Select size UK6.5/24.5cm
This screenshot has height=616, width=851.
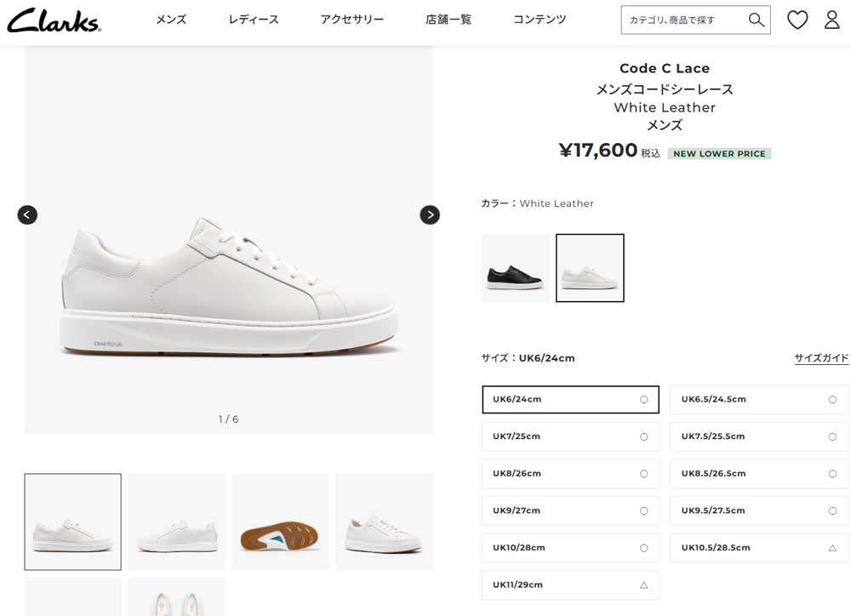click(759, 399)
